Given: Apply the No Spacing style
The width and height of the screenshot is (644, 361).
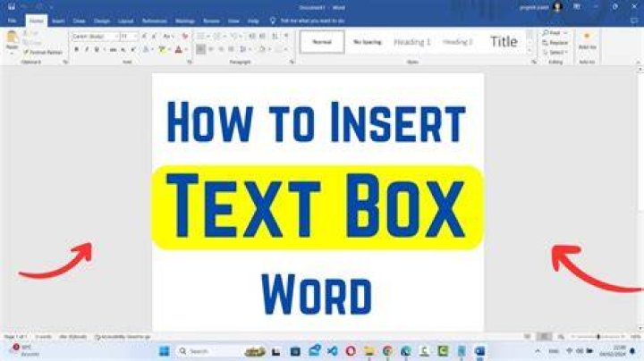Looking at the screenshot, I should click(x=368, y=42).
